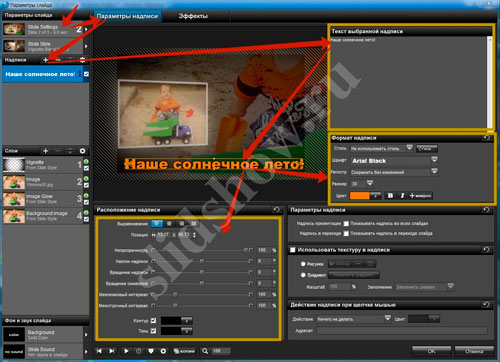500x362 pixels.
Task: Open the caption style Стиль dropdown
Action: point(409,148)
